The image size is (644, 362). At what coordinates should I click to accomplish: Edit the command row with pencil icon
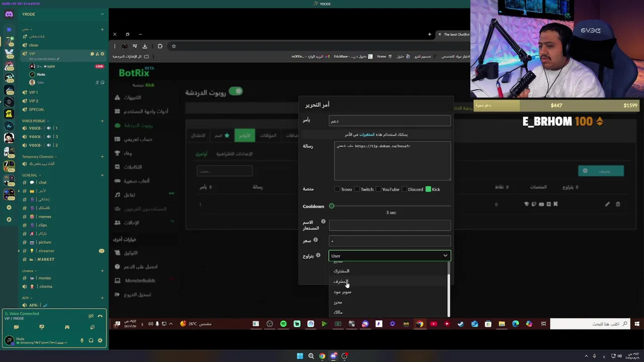point(607,204)
